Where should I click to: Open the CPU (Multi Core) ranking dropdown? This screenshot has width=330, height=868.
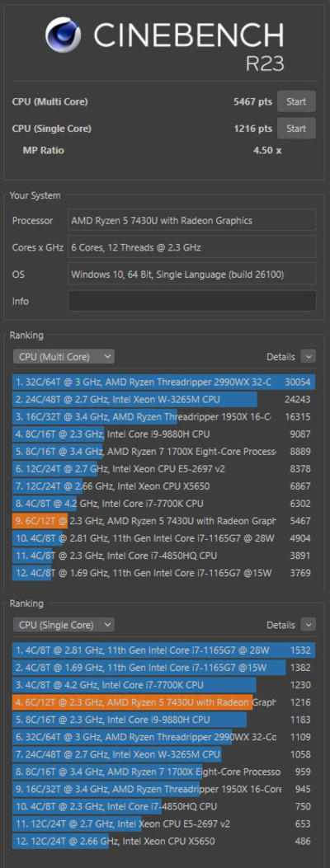click(x=64, y=357)
